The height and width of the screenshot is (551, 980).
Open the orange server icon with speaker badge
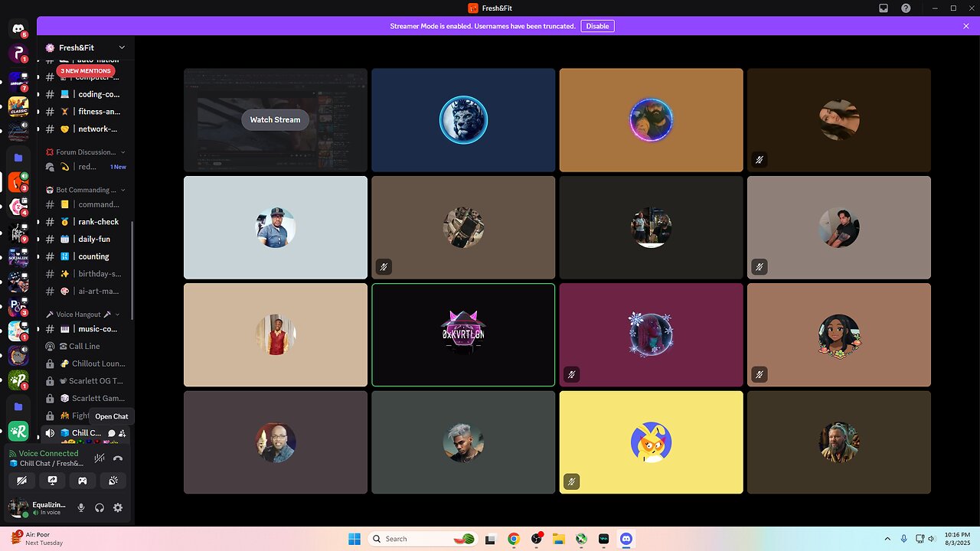[18, 182]
